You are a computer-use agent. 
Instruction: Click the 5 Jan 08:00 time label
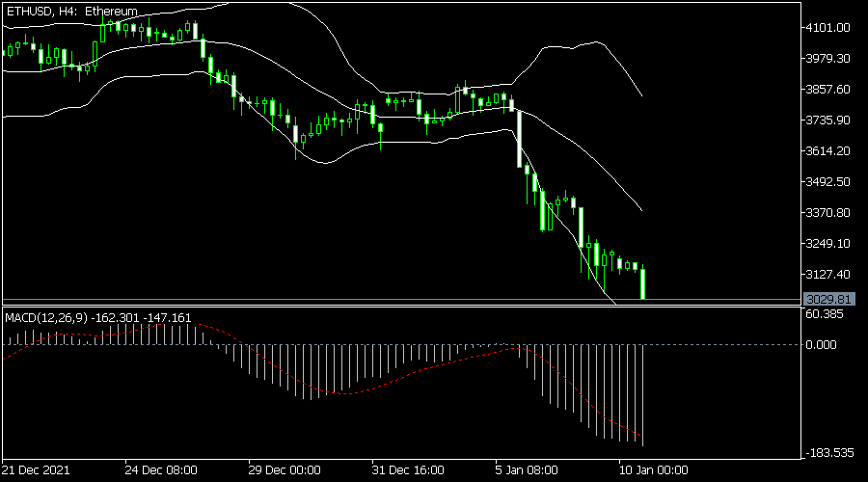tap(526, 470)
